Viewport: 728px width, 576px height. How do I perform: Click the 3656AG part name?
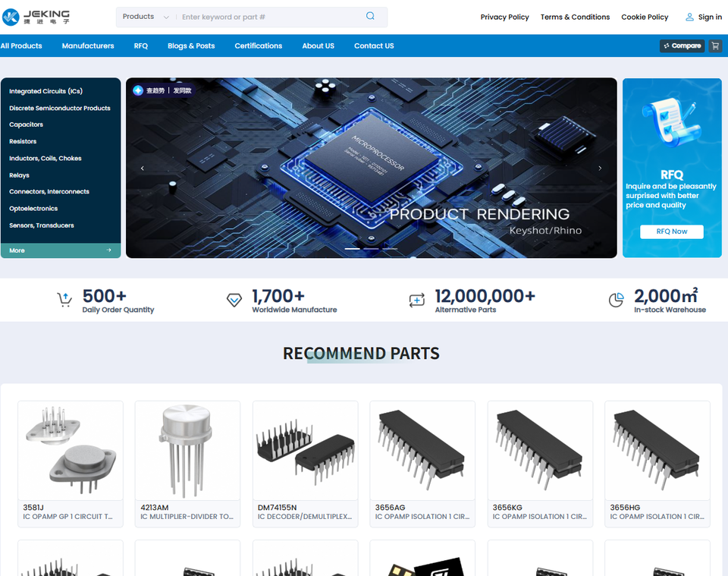click(x=390, y=507)
